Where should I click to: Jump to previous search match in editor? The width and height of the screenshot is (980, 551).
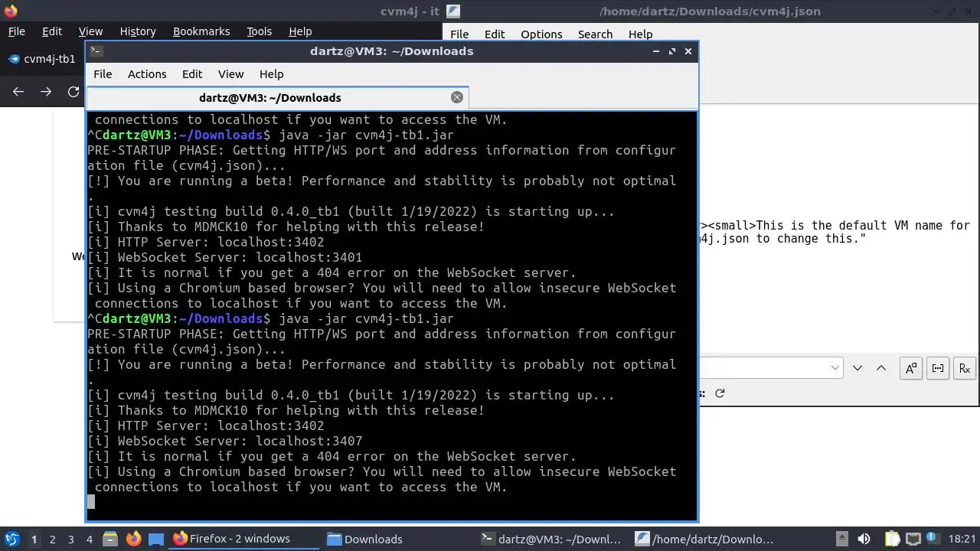(881, 368)
